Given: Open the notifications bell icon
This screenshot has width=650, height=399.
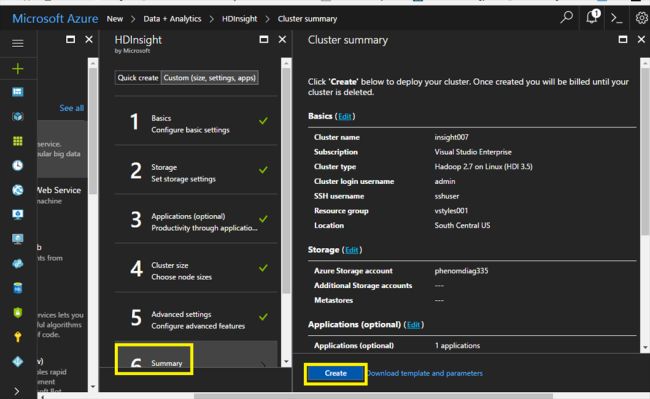Looking at the screenshot, I should click(592, 17).
